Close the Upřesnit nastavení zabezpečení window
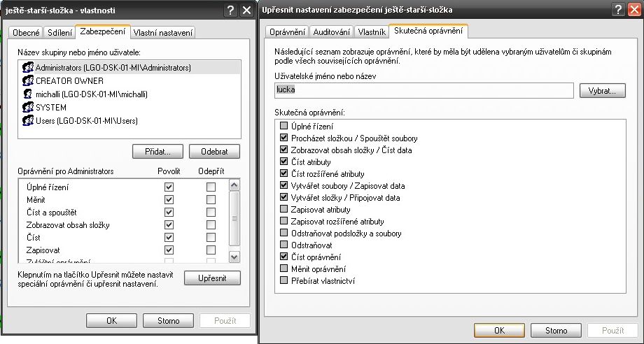Viewport: 644px width, 344px height. coord(635,9)
